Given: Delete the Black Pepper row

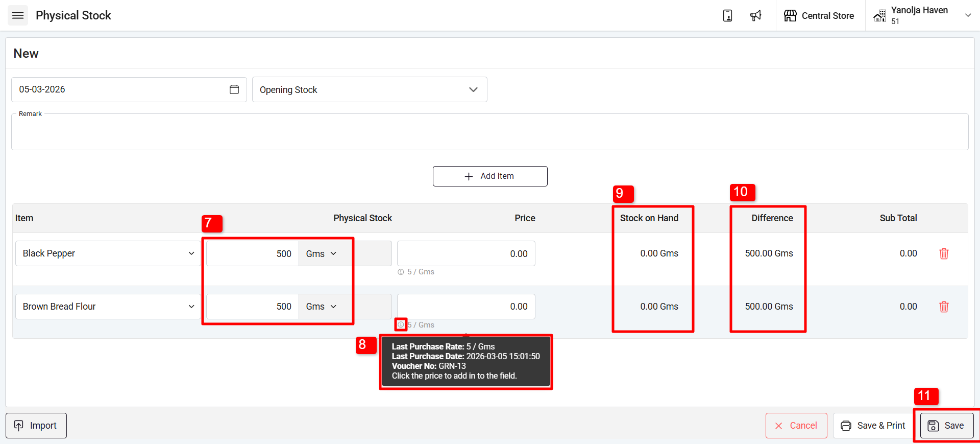Looking at the screenshot, I should pyautogui.click(x=944, y=253).
